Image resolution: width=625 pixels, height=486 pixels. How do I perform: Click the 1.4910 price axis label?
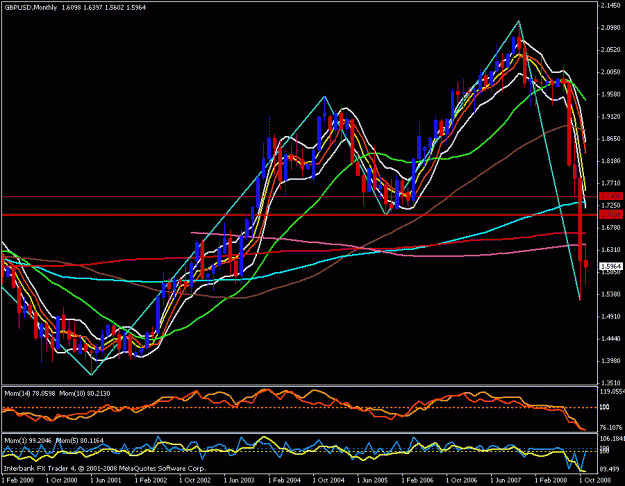pyautogui.click(x=611, y=317)
